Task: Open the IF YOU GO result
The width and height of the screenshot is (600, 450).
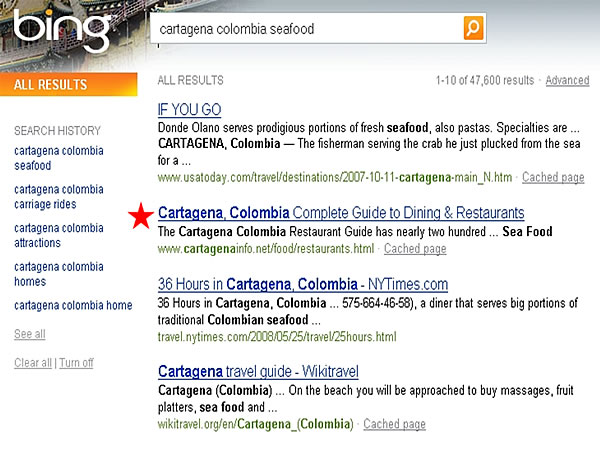Action: [189, 109]
